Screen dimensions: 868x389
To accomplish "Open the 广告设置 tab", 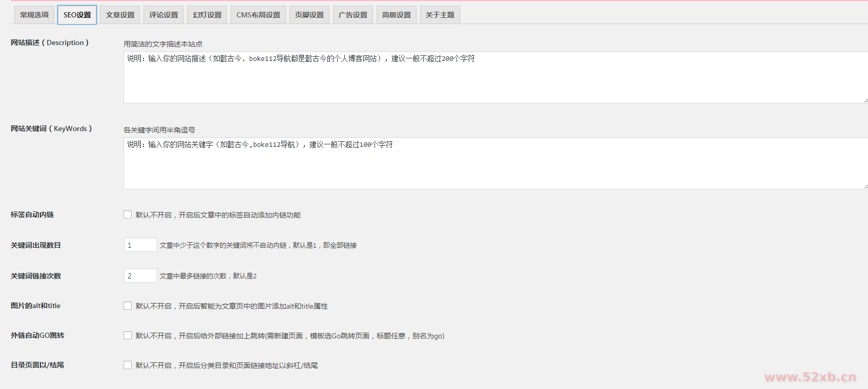I will 353,15.
